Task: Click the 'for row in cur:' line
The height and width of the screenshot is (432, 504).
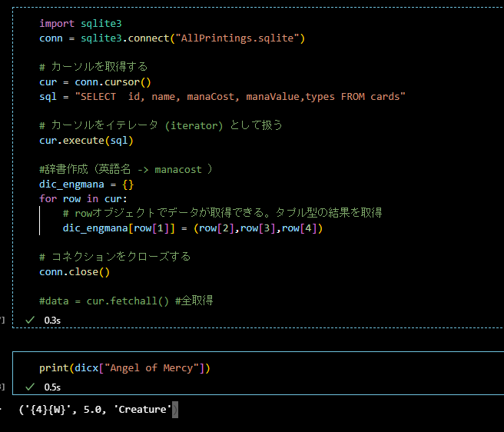Action: [x=83, y=199]
